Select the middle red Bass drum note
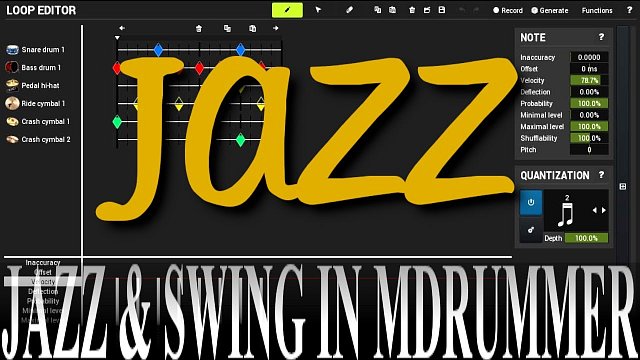 [199, 68]
